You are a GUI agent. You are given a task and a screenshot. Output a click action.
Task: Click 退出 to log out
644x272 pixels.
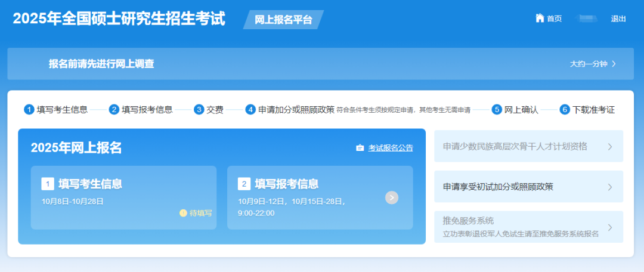point(618,18)
